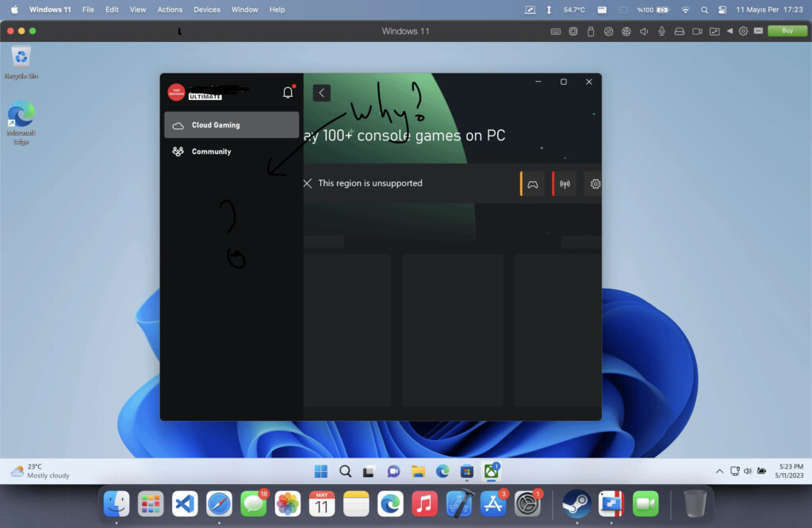Open the Edit menu
This screenshot has height=528, width=812.
point(112,10)
